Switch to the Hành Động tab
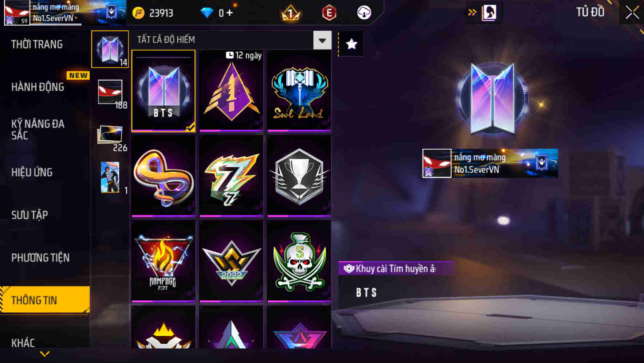 [x=38, y=87]
